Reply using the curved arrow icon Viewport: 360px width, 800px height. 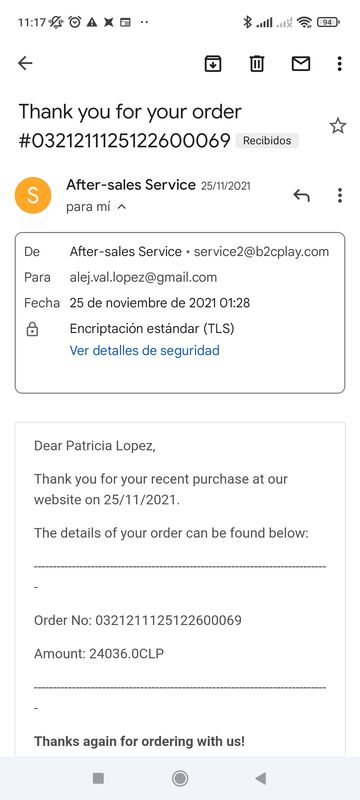[x=301, y=195]
